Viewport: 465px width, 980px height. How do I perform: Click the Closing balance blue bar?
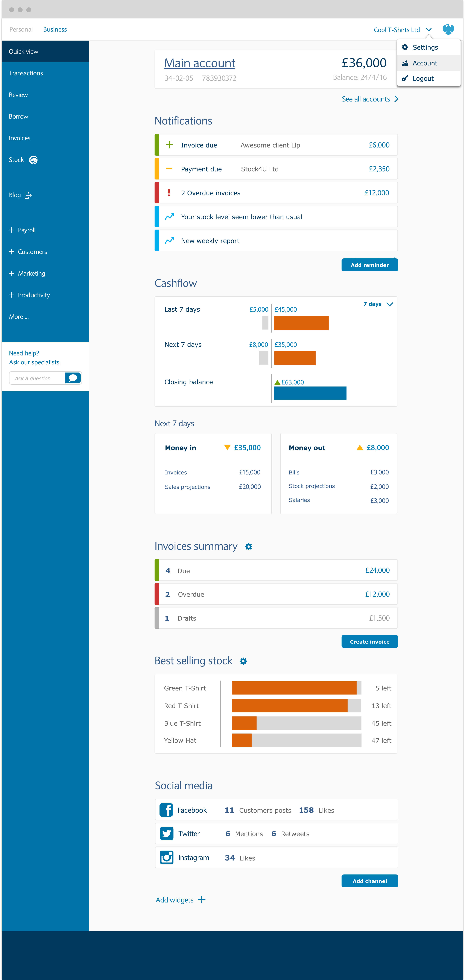(310, 393)
